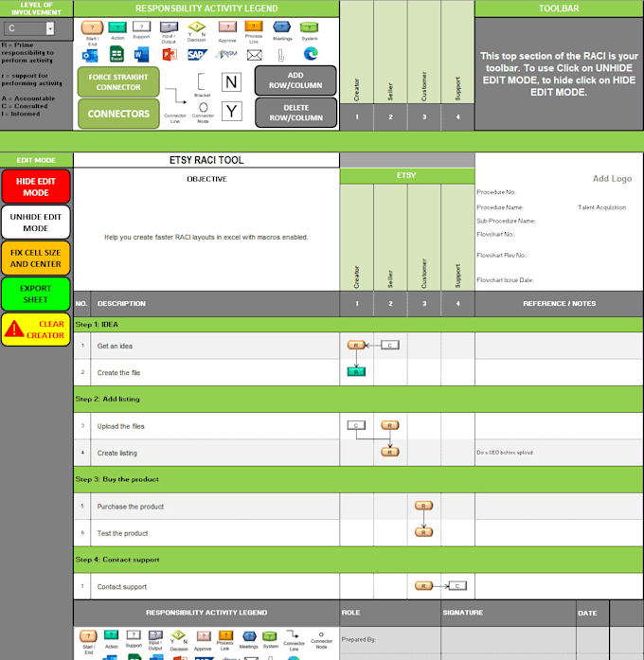644x660 pixels.
Task: Click the REFERENCE / NOTES column header
Action: point(559,303)
